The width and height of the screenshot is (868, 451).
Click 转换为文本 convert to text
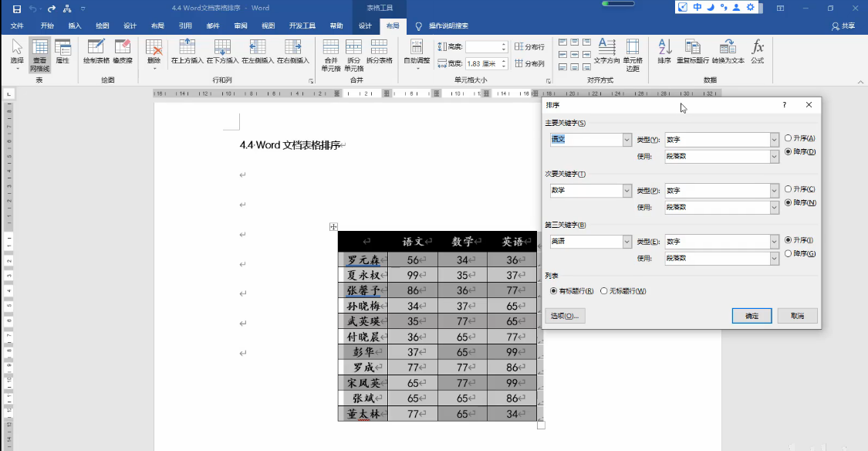[x=728, y=52]
